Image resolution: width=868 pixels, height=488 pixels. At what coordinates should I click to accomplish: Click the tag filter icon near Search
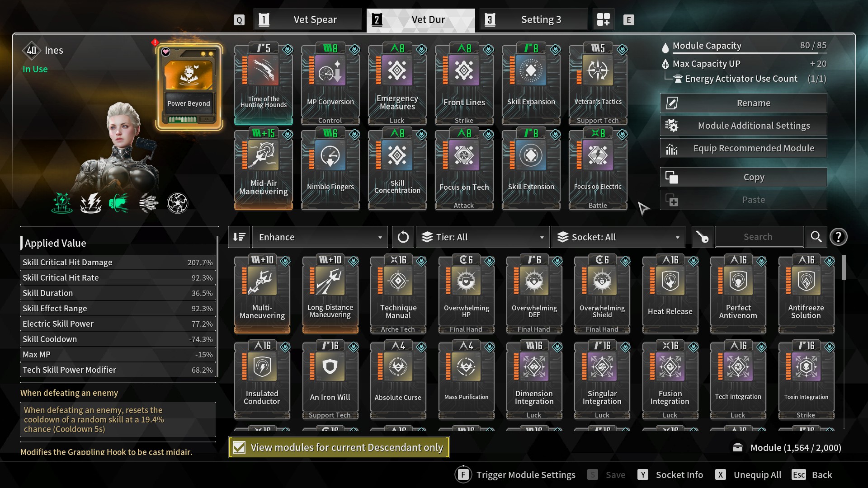[702, 237]
